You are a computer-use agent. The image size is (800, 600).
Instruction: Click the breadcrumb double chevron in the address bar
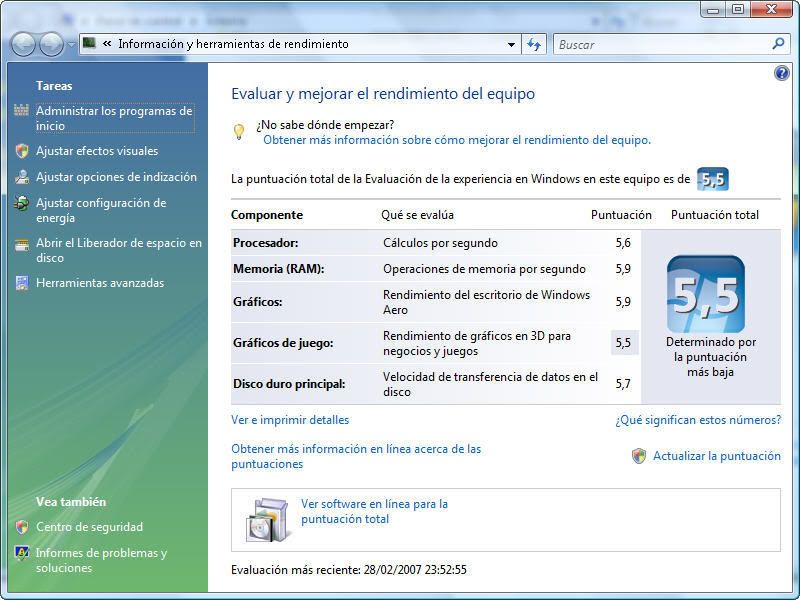point(107,44)
